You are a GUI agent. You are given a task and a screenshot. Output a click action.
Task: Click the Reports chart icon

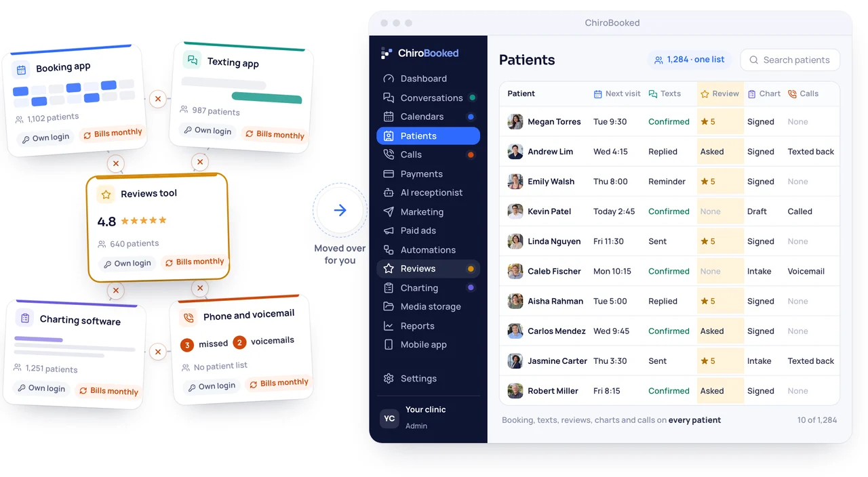pos(389,326)
